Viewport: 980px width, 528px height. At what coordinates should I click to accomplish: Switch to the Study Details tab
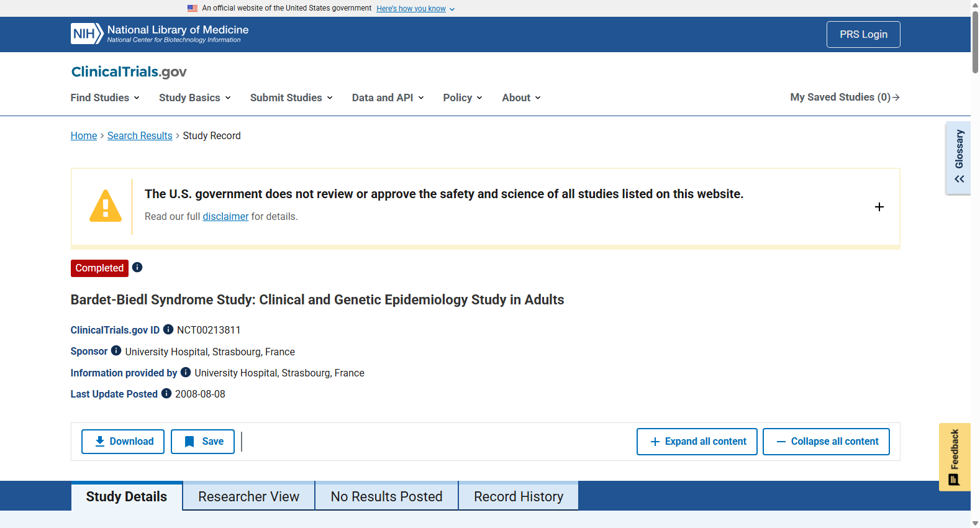(x=127, y=496)
